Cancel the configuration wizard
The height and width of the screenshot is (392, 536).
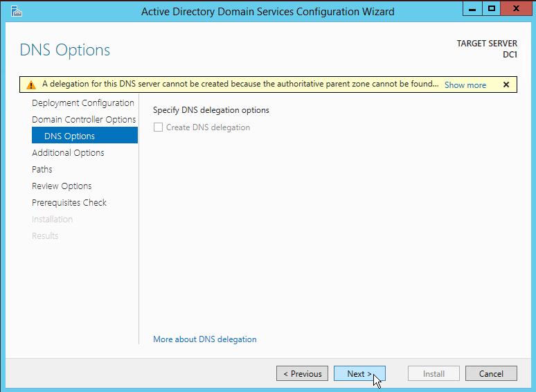(x=491, y=373)
